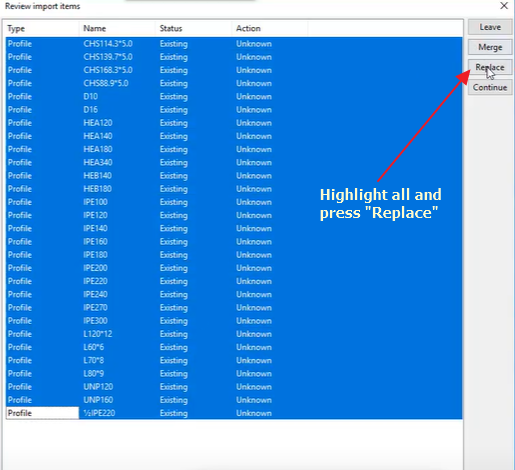Select the L80*9 profile row
This screenshot has height=470, width=515.
[x=234, y=374]
